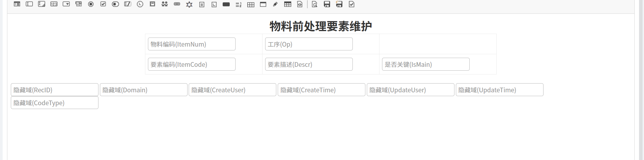Image resolution: width=644 pixels, height=160 pixels.
Task: Save the form with floppy disk icon
Action: click(x=327, y=4)
